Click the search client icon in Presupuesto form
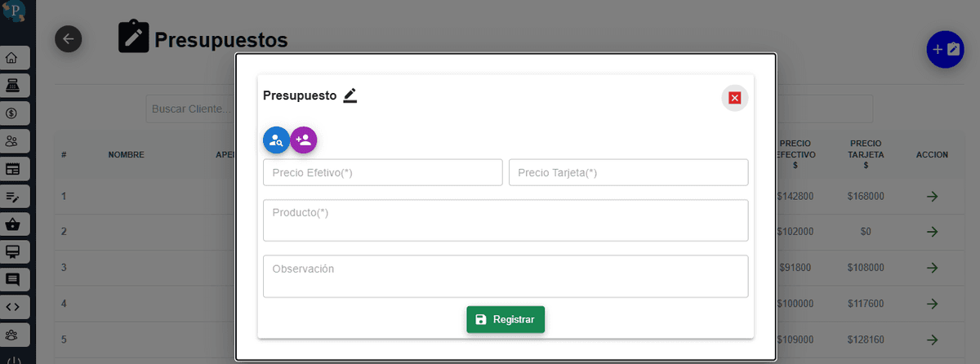This screenshot has width=980, height=364. [x=276, y=140]
